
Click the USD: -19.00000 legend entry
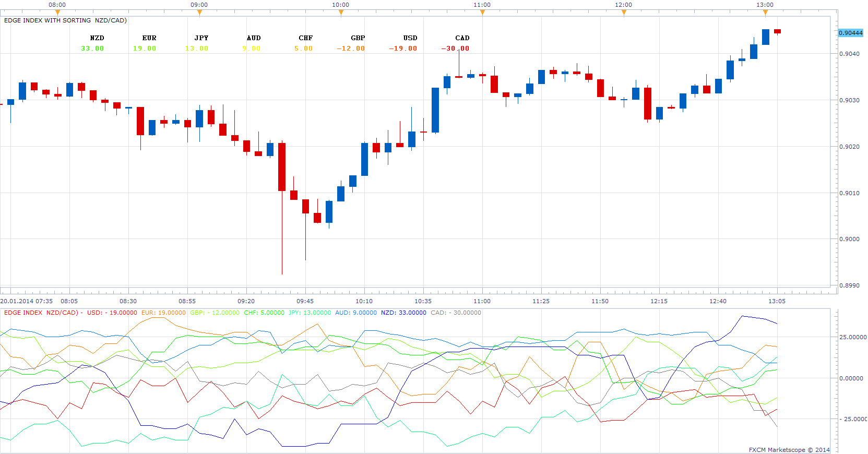coord(112,313)
